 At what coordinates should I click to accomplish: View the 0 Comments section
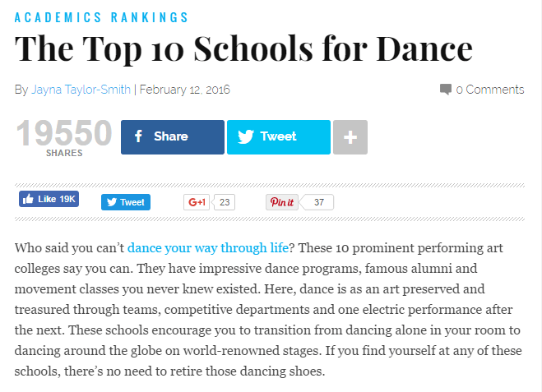click(490, 90)
